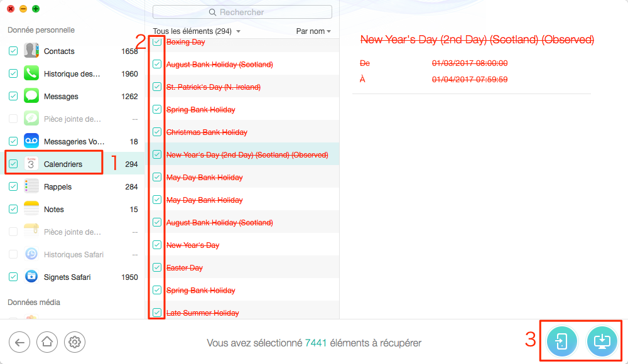Viewport: 628px width, 364px height.
Task: Click the 7441 selected items count
Action: coord(316,343)
